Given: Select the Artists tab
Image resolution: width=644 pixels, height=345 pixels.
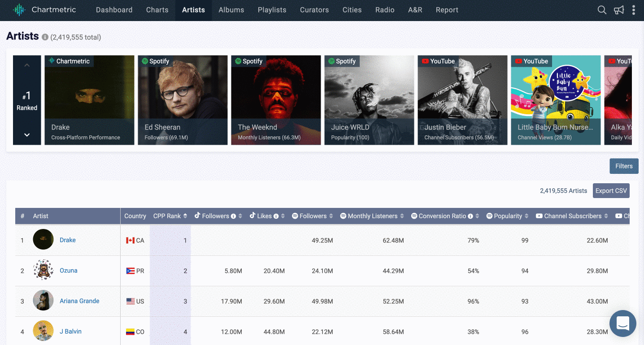Looking at the screenshot, I should [194, 10].
